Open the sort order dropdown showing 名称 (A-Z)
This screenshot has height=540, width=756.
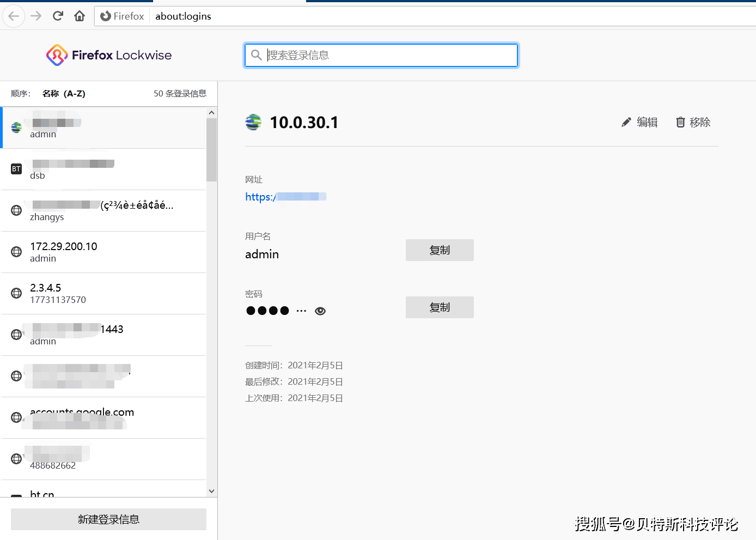64,94
